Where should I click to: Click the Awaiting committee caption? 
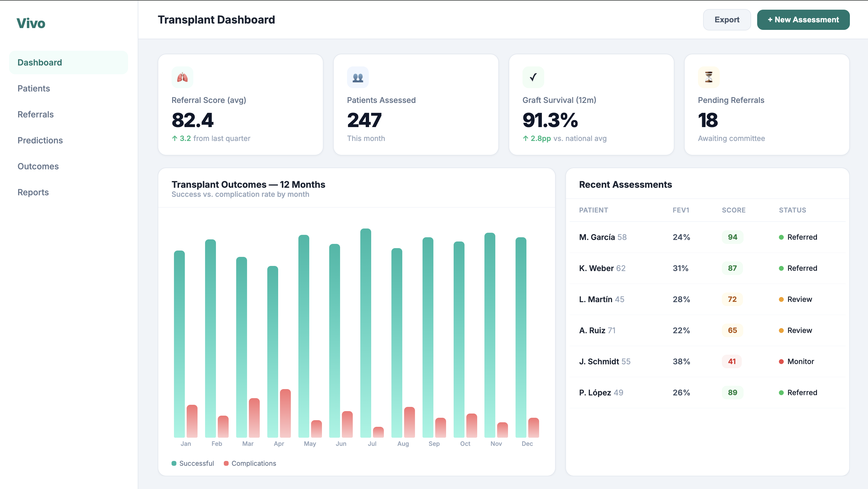[x=731, y=139]
